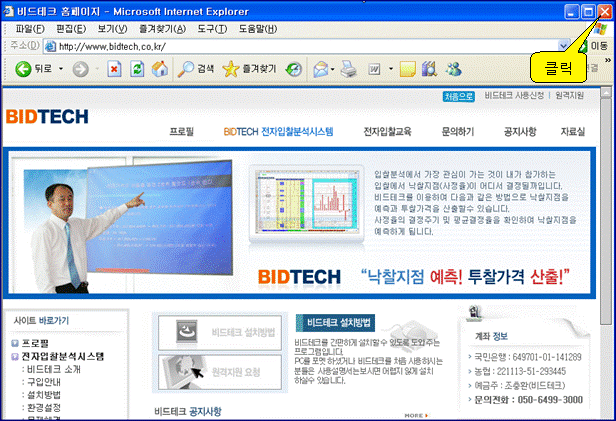Click the 사이트 바로가기 heading

point(41,320)
